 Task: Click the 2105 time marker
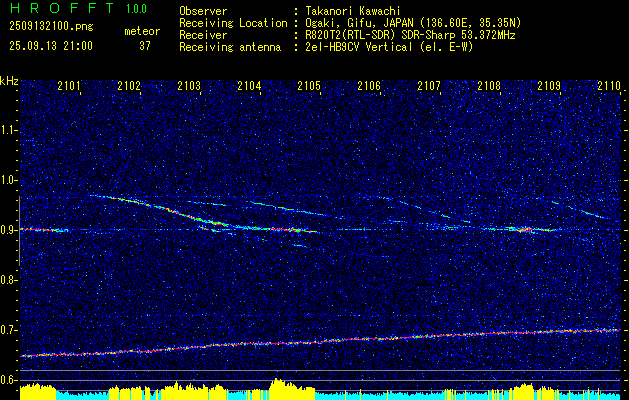click(309, 85)
